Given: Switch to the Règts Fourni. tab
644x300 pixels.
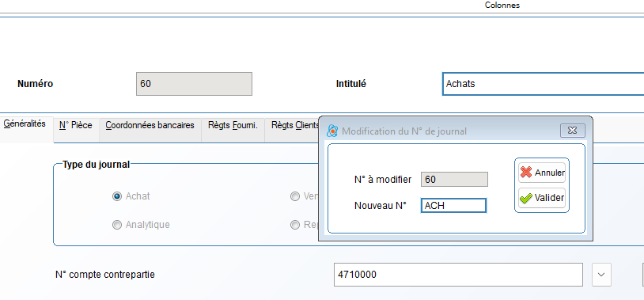Looking at the screenshot, I should (233, 125).
